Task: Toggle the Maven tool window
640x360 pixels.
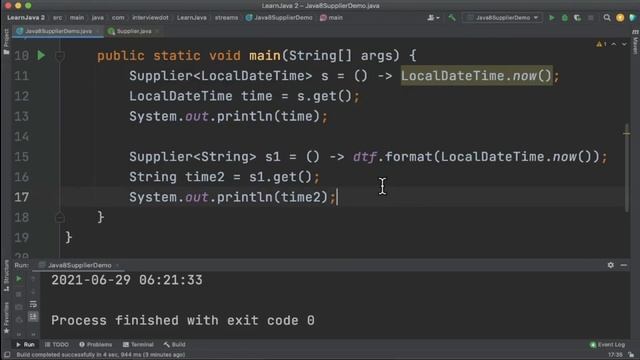Action: [x=635, y=41]
